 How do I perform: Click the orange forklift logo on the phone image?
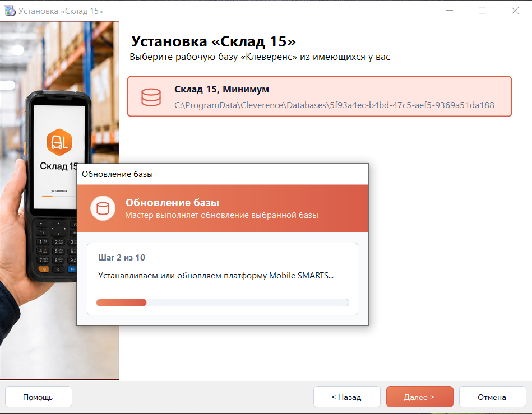click(x=59, y=142)
